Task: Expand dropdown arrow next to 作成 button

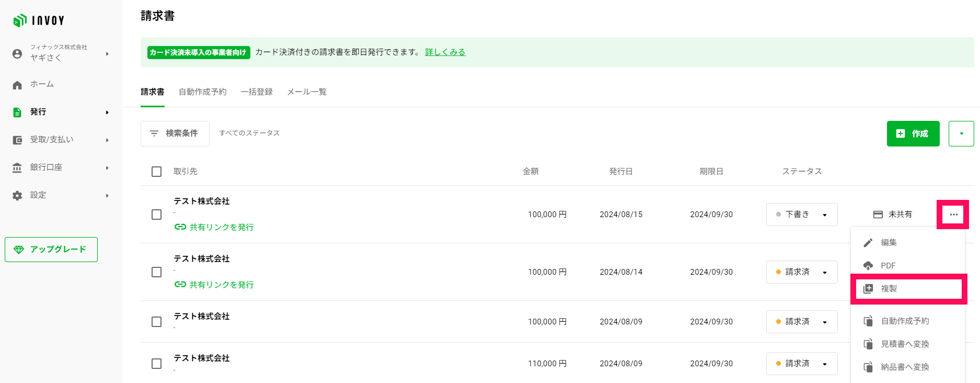Action: click(961, 133)
